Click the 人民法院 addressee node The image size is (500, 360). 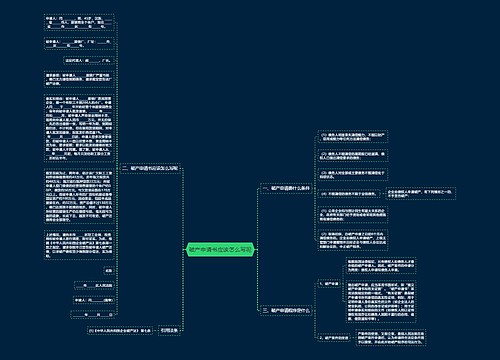(x=94, y=286)
